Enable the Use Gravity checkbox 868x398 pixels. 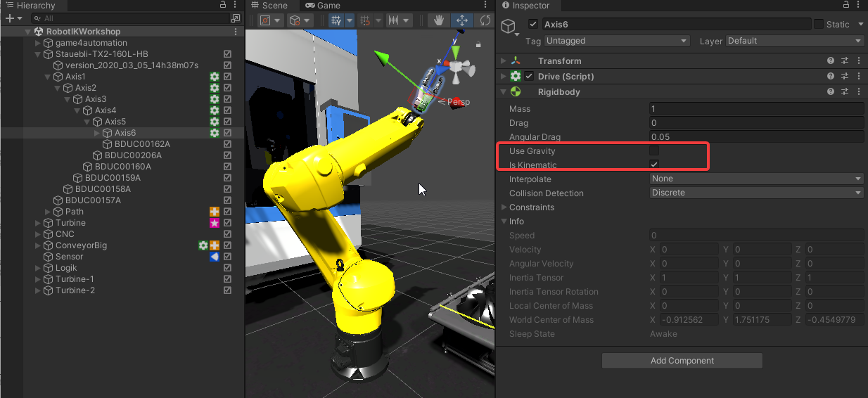[x=654, y=151]
